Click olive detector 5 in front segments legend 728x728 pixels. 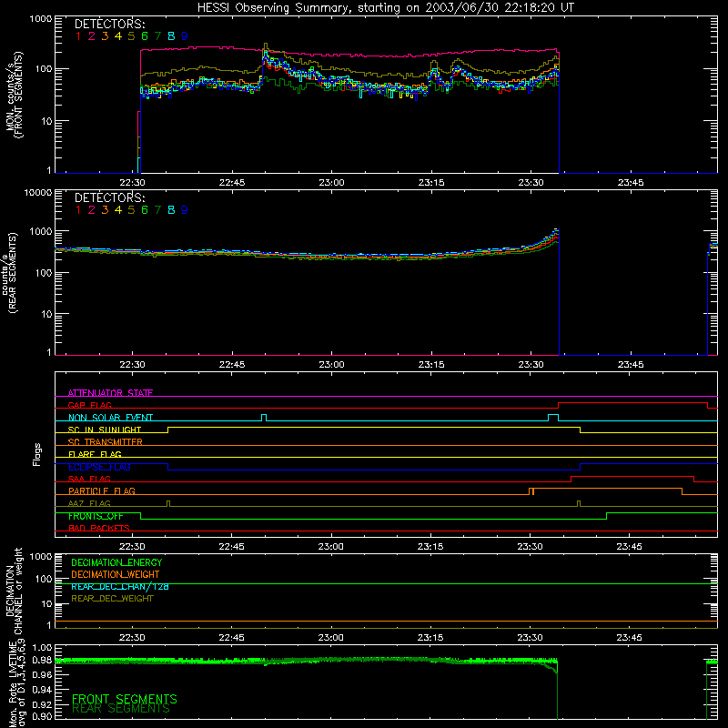click(131, 36)
